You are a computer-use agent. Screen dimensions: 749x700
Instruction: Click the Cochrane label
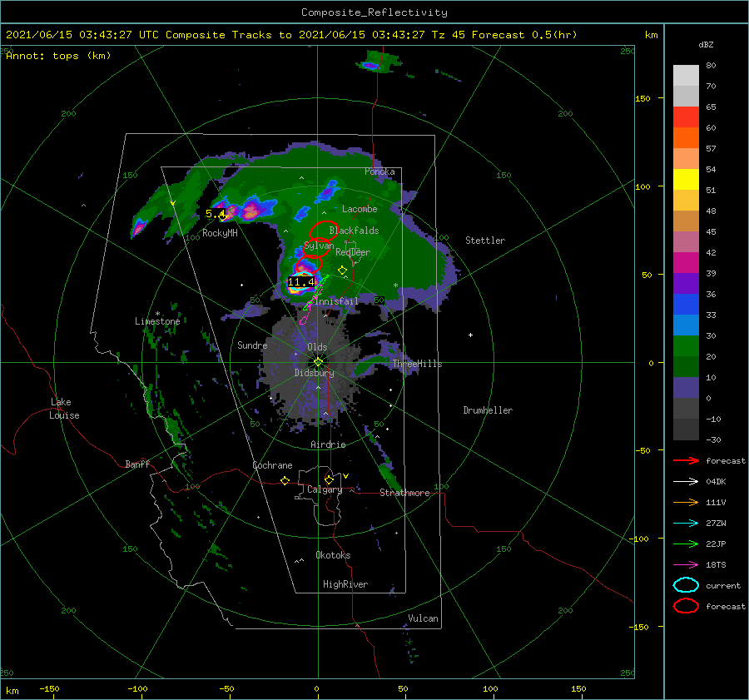point(272,465)
